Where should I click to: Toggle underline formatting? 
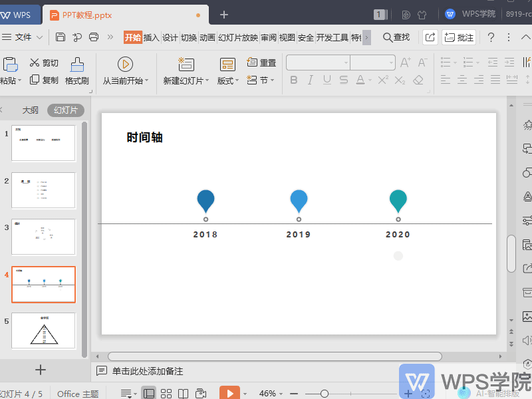(327, 80)
